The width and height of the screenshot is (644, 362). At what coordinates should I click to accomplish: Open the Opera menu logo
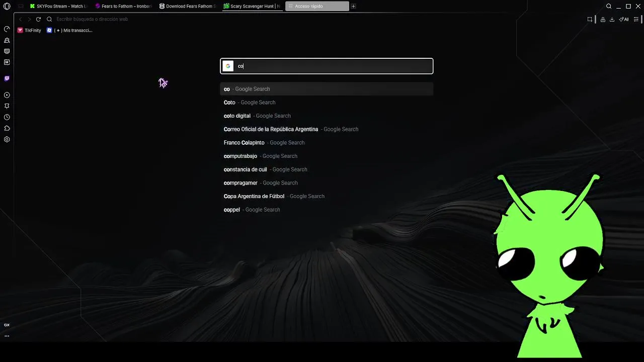[7, 6]
